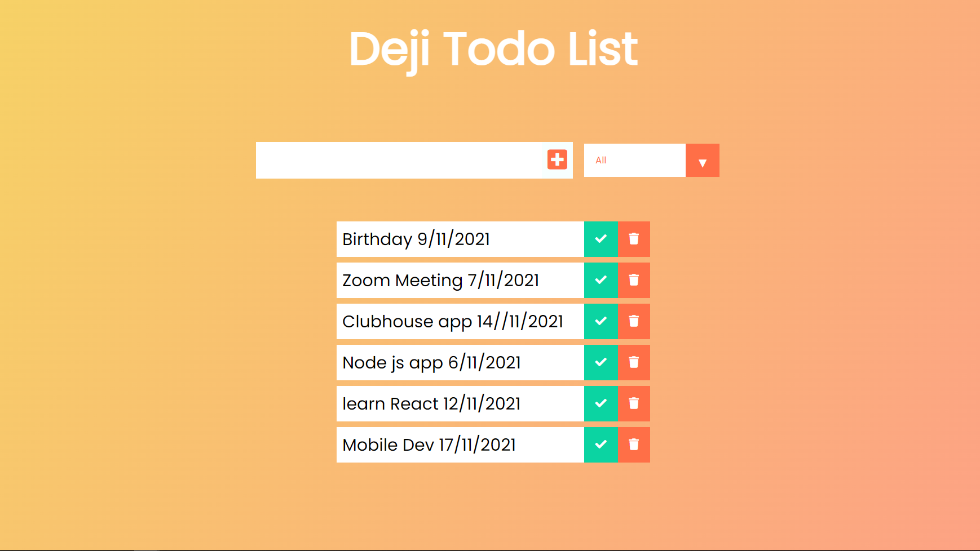Check off the Mobile Dev todo

coord(601,445)
